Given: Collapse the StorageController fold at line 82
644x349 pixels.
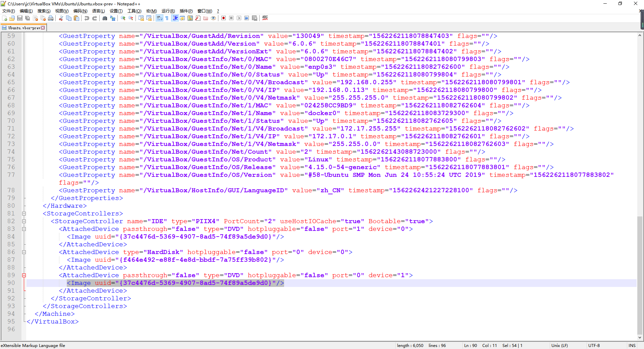Looking at the screenshot, I should click(24, 221).
